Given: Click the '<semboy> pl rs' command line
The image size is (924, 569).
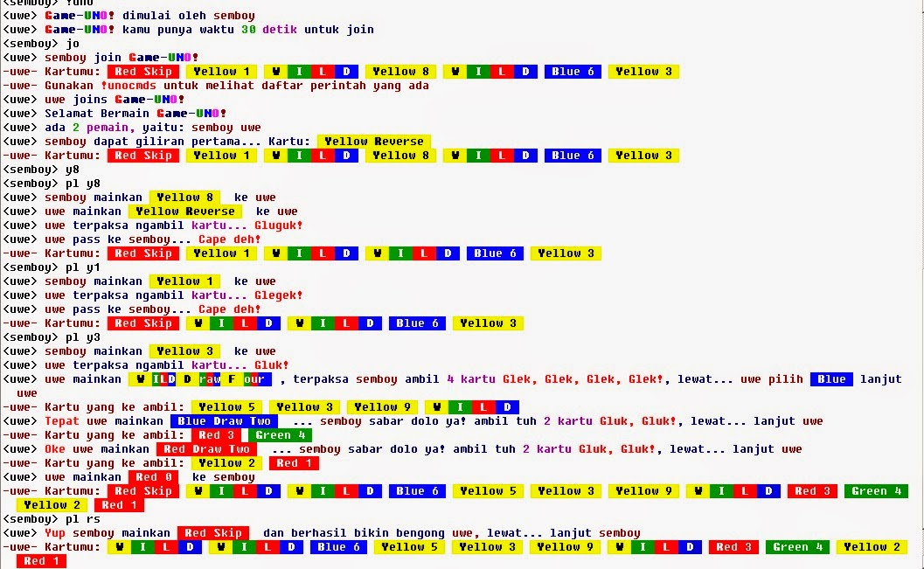Looking at the screenshot, I should point(52,519).
